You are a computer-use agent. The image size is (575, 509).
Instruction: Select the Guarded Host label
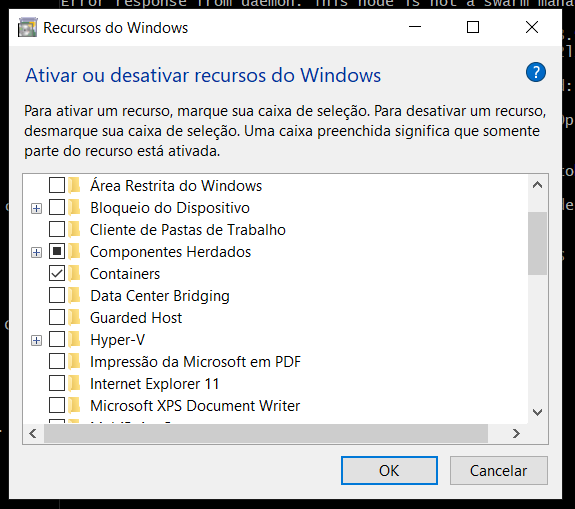pos(136,318)
